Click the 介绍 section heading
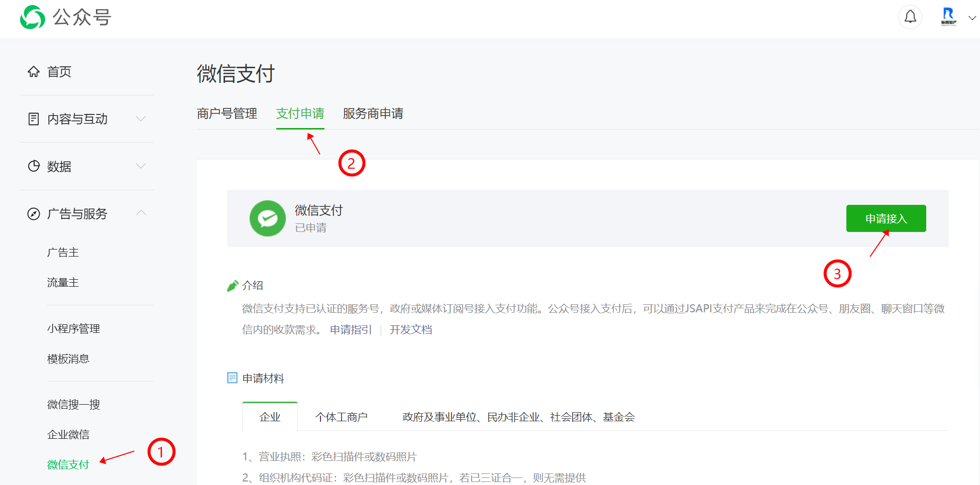This screenshot has height=485, width=980. [x=253, y=286]
